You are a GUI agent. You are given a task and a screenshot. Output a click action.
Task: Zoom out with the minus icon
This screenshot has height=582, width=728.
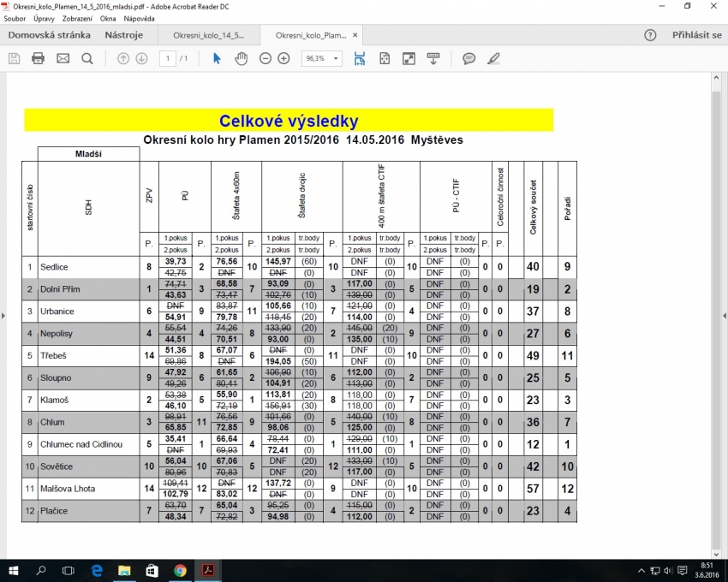pos(266,58)
